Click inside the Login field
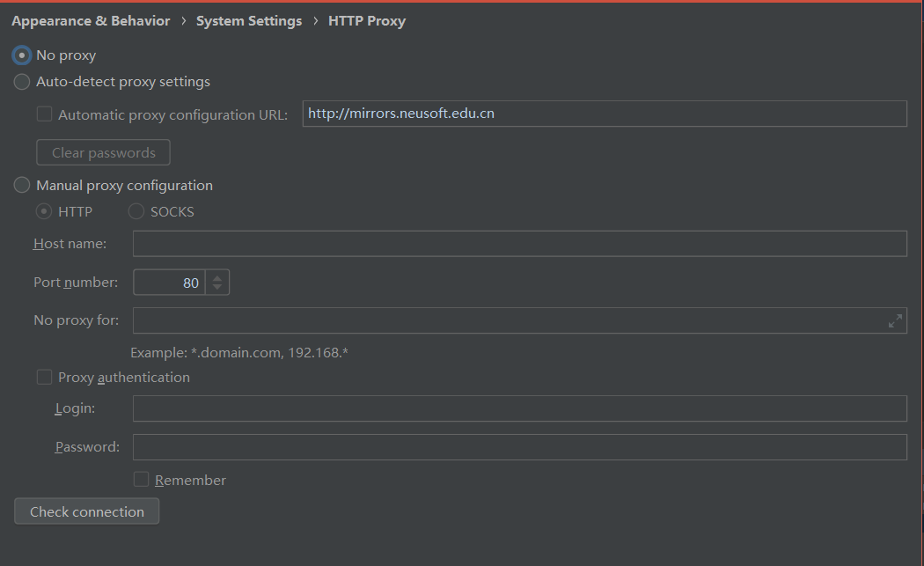Screen dimensions: 924x566 tap(519, 408)
